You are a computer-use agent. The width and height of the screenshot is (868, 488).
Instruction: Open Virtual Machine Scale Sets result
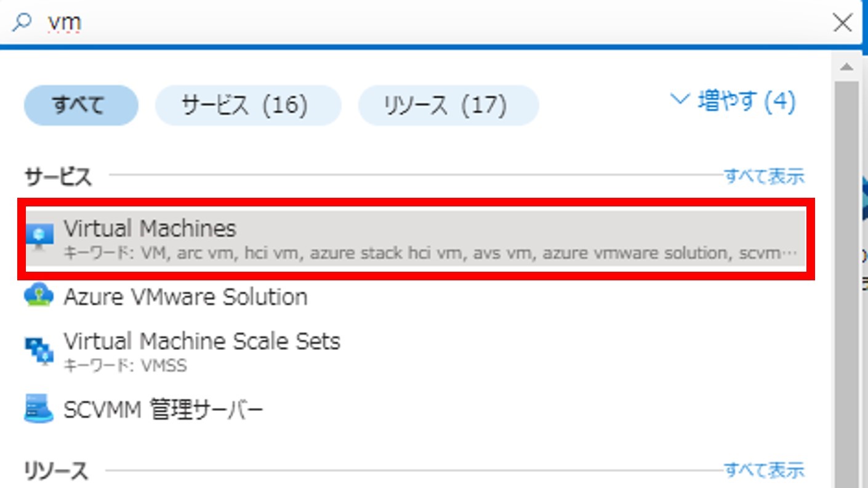[202, 341]
